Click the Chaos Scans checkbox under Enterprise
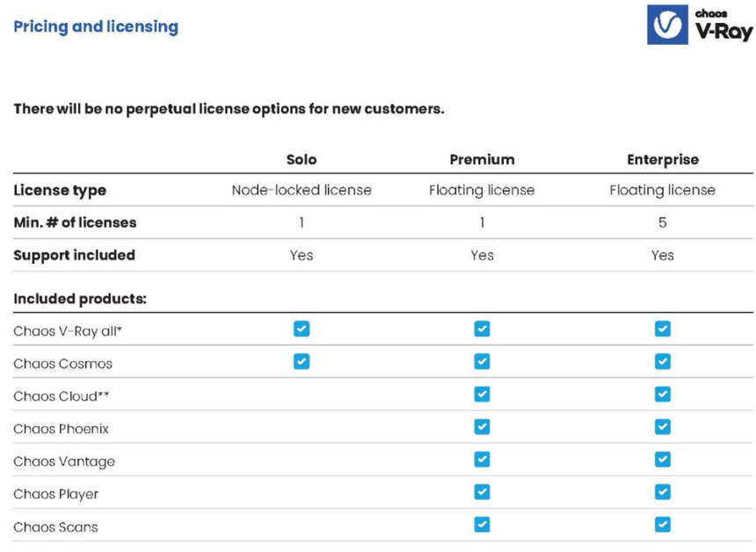 [x=663, y=525]
